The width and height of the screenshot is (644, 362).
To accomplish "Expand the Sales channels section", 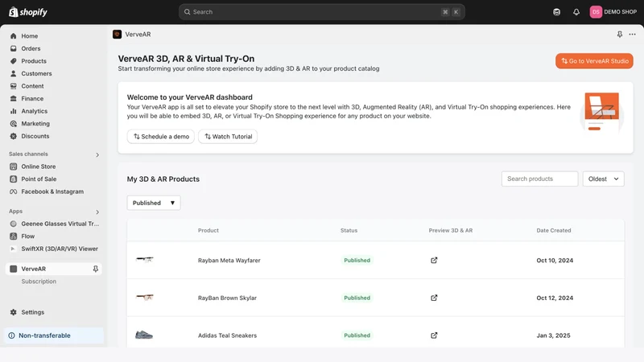I will click(97, 154).
